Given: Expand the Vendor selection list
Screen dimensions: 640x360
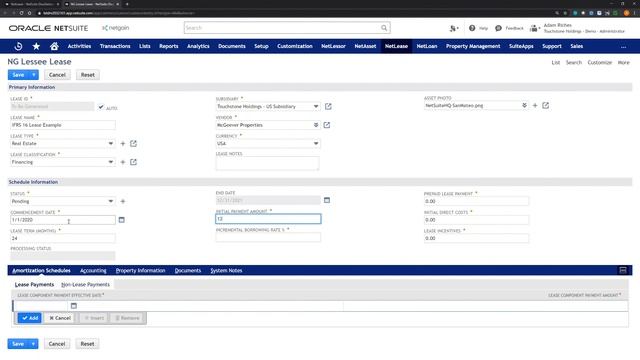Looking at the screenshot, I should tap(316, 125).
